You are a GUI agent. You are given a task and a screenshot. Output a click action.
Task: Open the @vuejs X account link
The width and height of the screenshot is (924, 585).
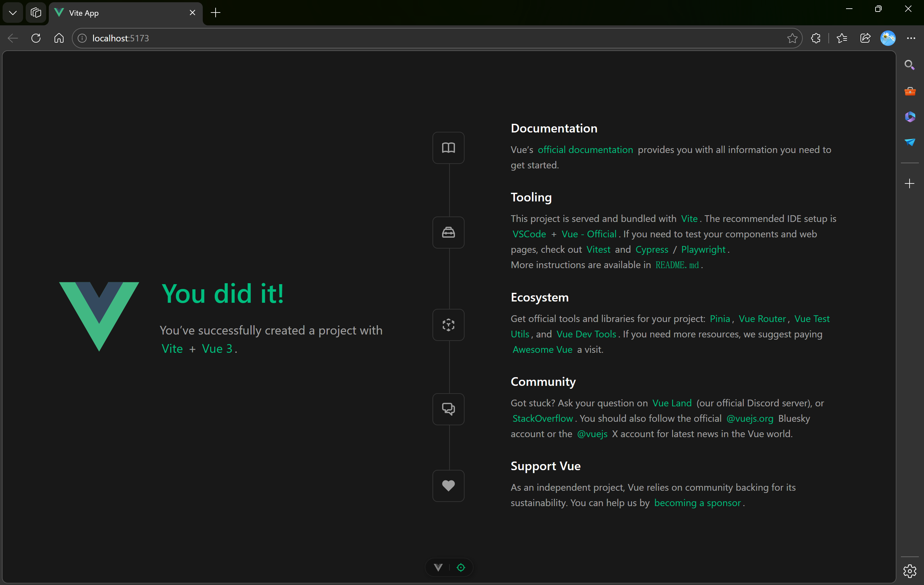point(592,434)
